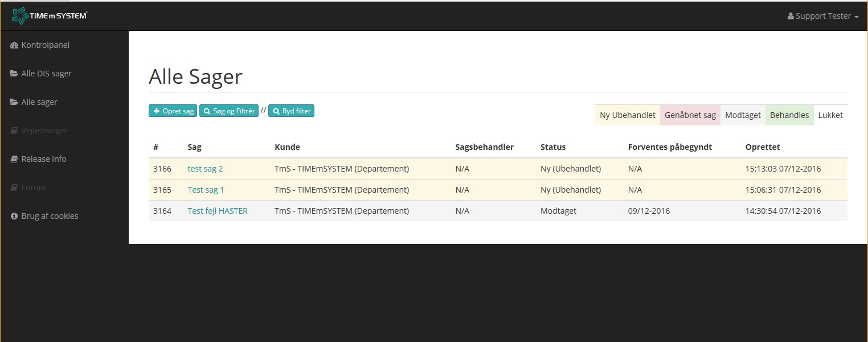Open the Test fejl HASTER case
Image resolution: width=868 pixels, height=342 pixels.
point(218,211)
